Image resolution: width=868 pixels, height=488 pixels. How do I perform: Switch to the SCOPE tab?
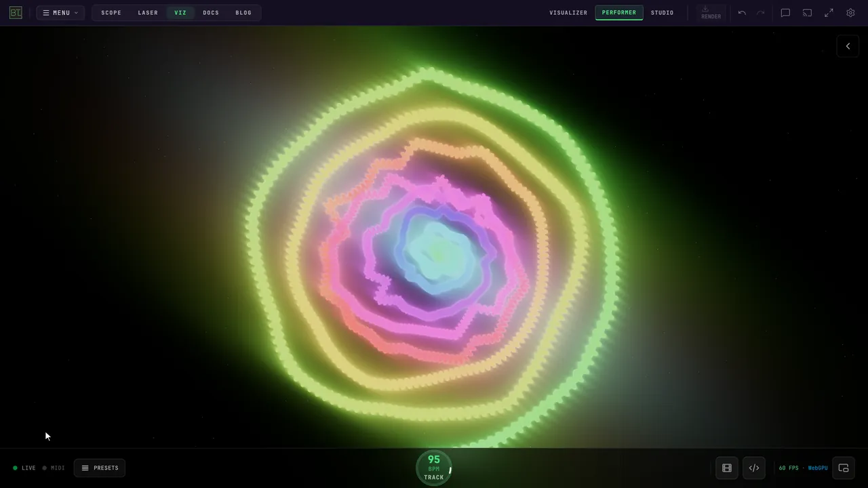click(x=111, y=13)
